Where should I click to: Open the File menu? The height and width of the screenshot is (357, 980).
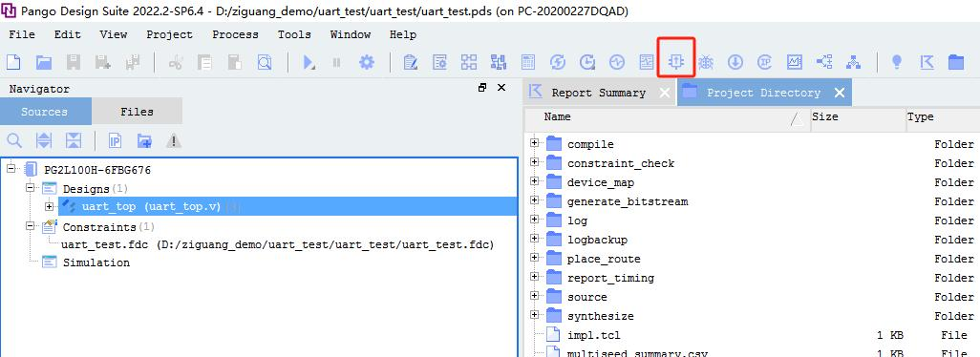(22, 34)
